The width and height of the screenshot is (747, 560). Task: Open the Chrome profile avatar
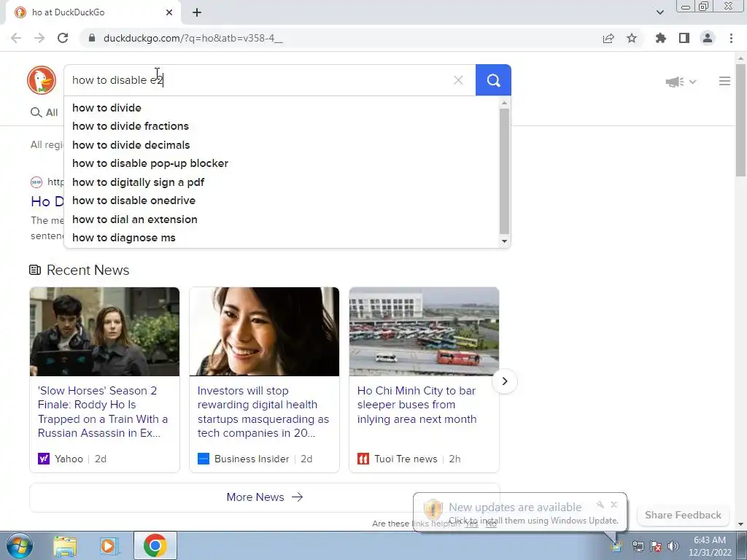click(708, 38)
